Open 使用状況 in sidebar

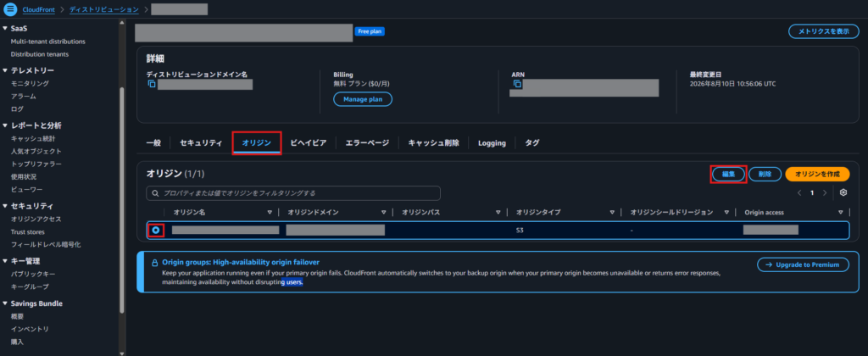point(24,176)
